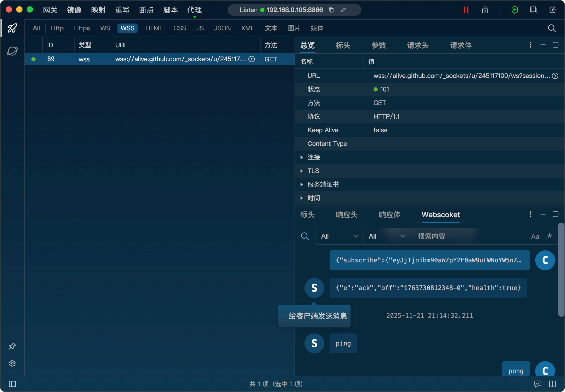Toggle left sidebar panel at bottom-left
This screenshot has height=392, width=565.
(12, 384)
